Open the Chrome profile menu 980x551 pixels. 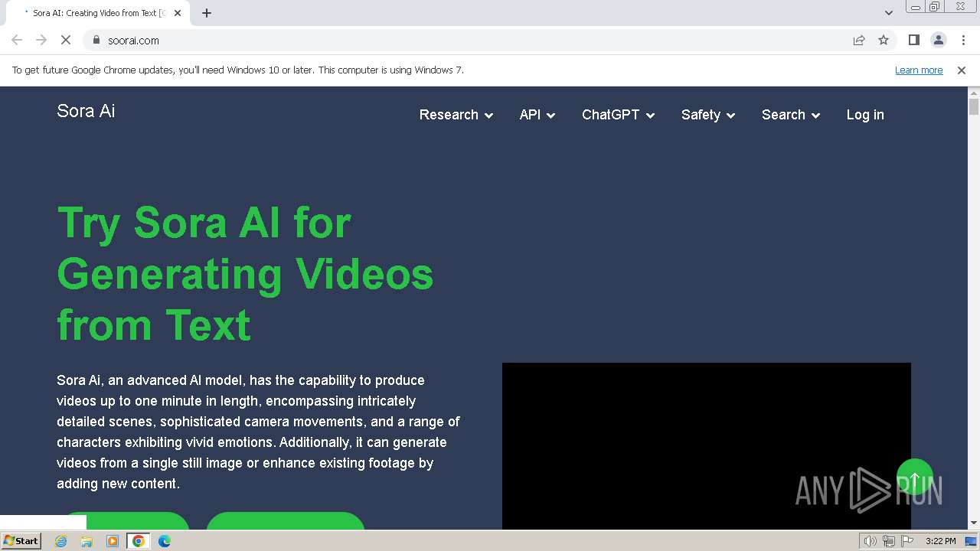pos(938,41)
